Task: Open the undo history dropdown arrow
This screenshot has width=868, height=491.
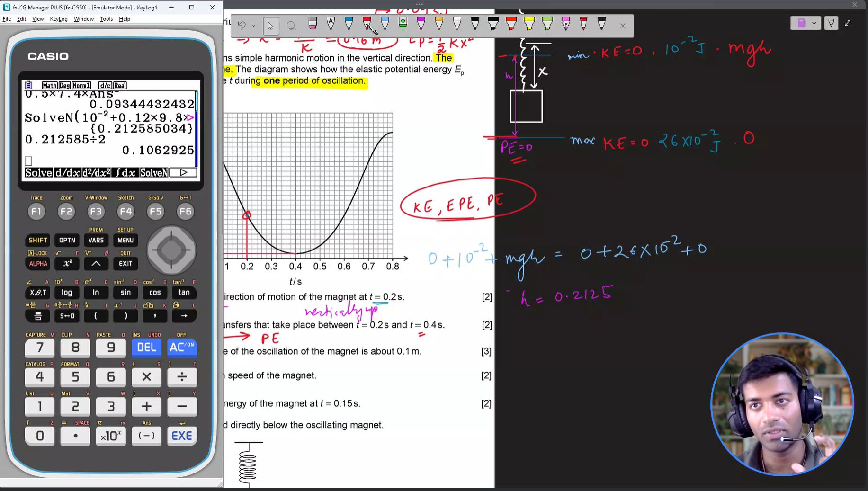Action: coord(254,26)
